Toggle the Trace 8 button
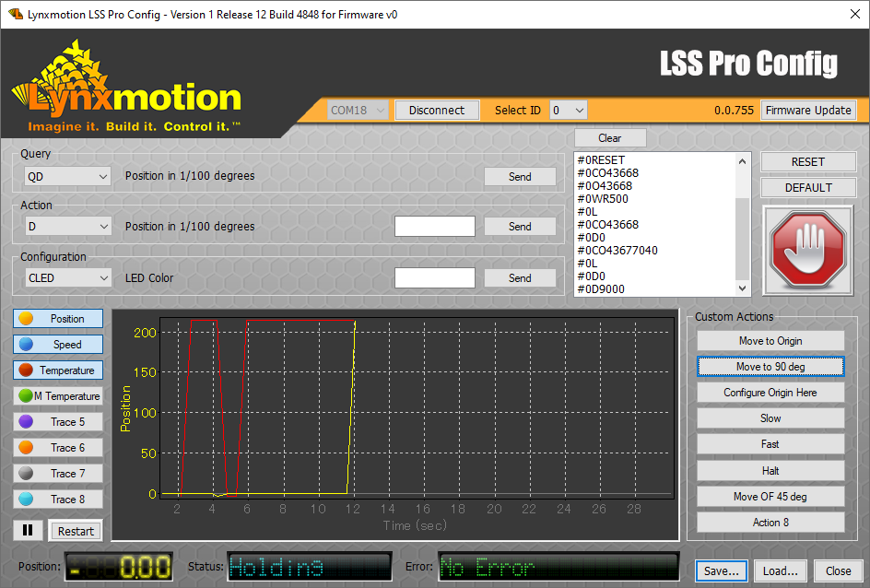Screen dimensions: 870x588 tap(58, 500)
